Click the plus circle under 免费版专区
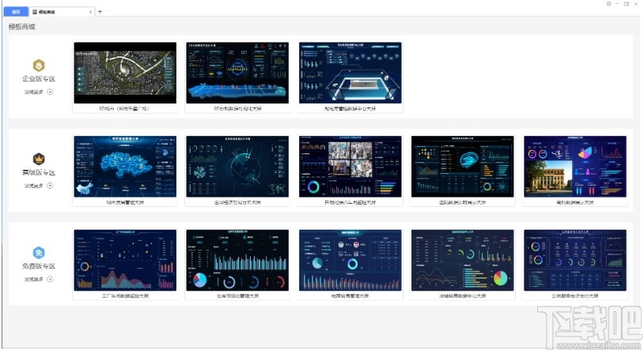Image resolution: width=644 pixels, height=350 pixels. (50, 279)
